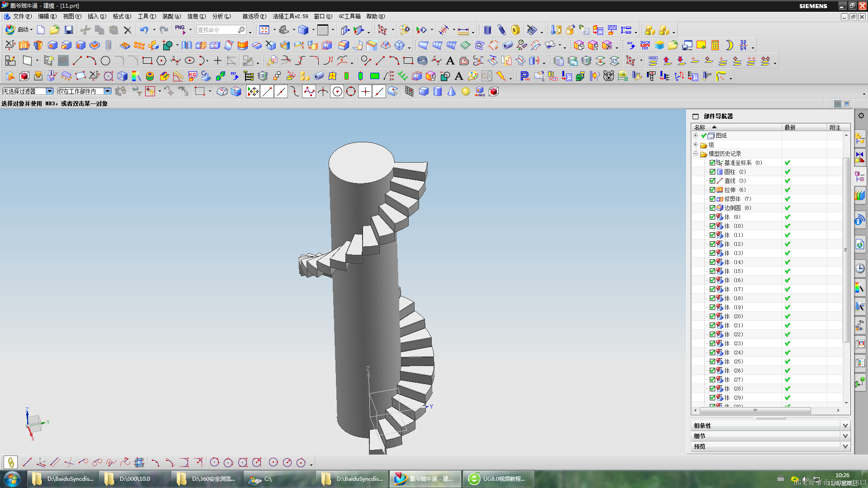Toggle the 体 (15) checkbox

tap(712, 271)
